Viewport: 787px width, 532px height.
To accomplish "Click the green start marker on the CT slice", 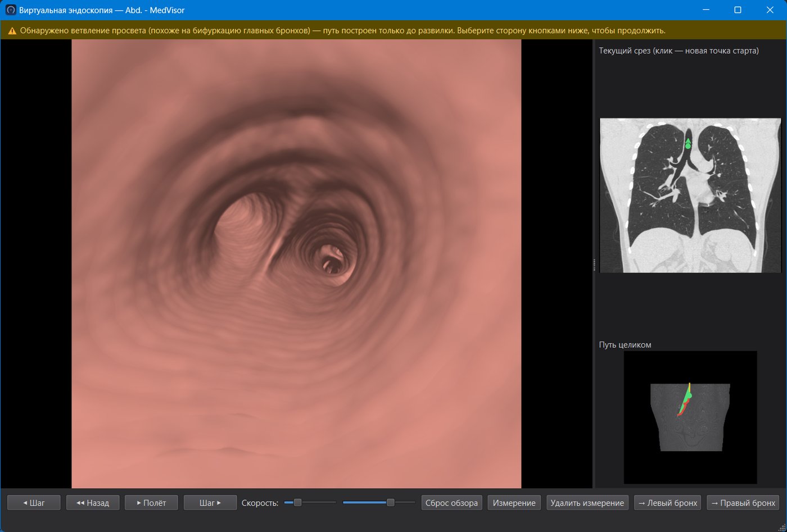I will pos(688,144).
